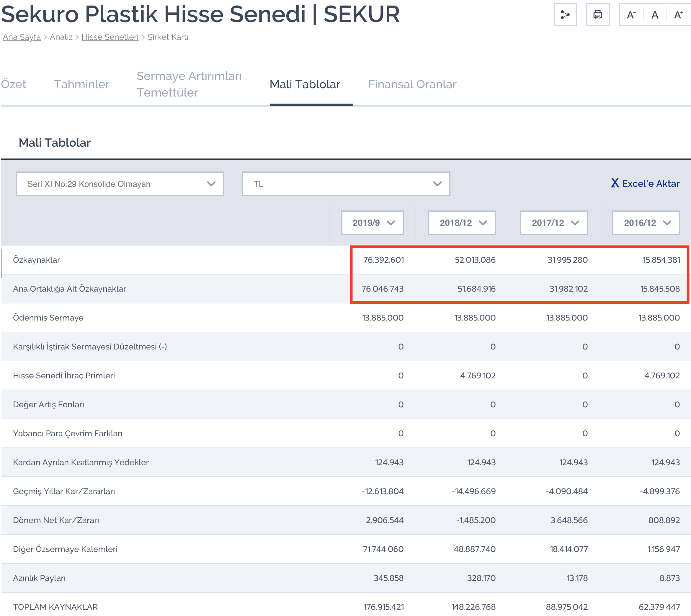This screenshot has height=616, width=691.
Task: Click the value 31.995.280
Action: pos(568,260)
